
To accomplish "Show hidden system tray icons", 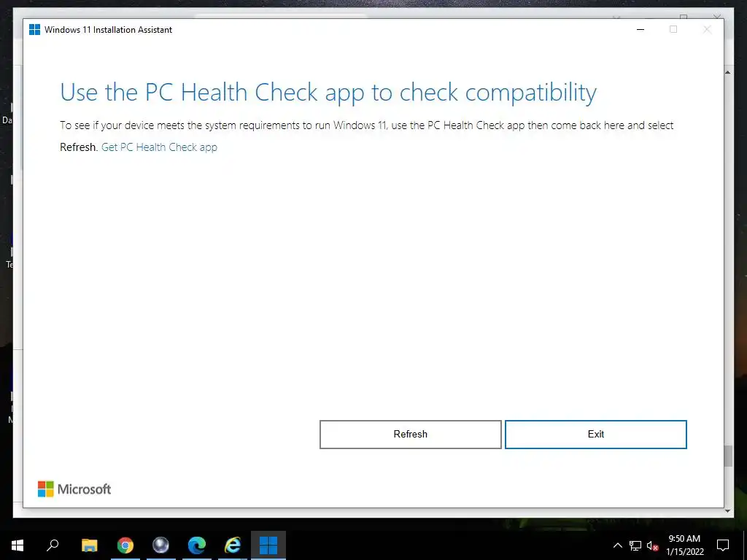I will [617, 545].
